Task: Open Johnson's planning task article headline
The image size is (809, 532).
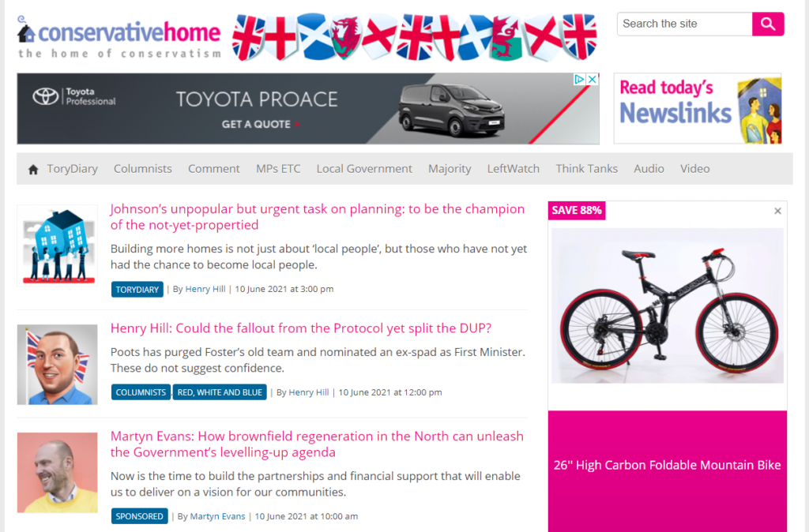Action: coord(318,217)
